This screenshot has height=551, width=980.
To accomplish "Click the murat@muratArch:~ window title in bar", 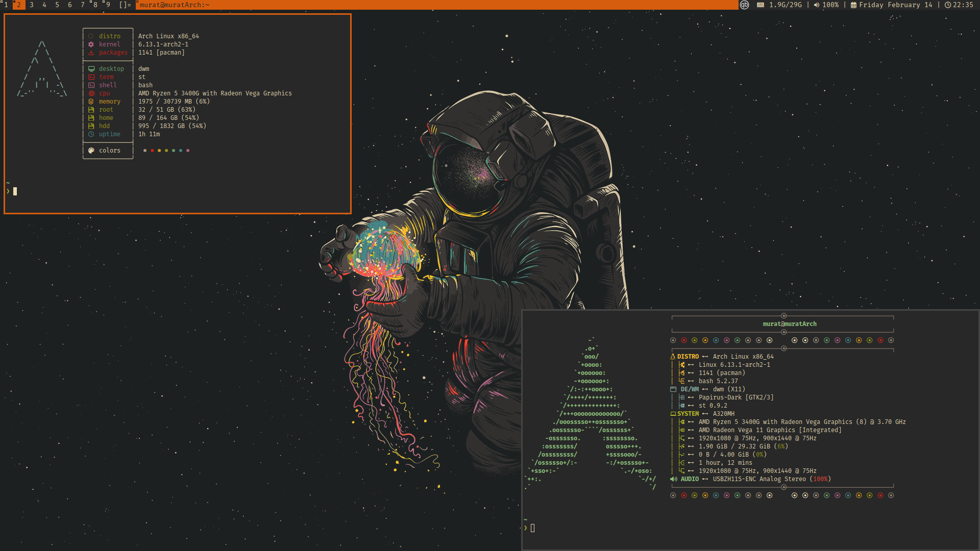I will (x=175, y=5).
